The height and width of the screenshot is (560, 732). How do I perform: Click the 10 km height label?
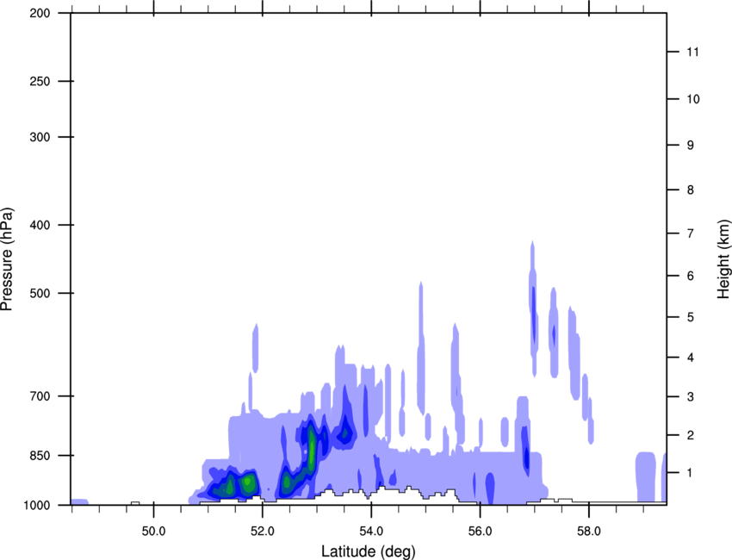[692, 99]
